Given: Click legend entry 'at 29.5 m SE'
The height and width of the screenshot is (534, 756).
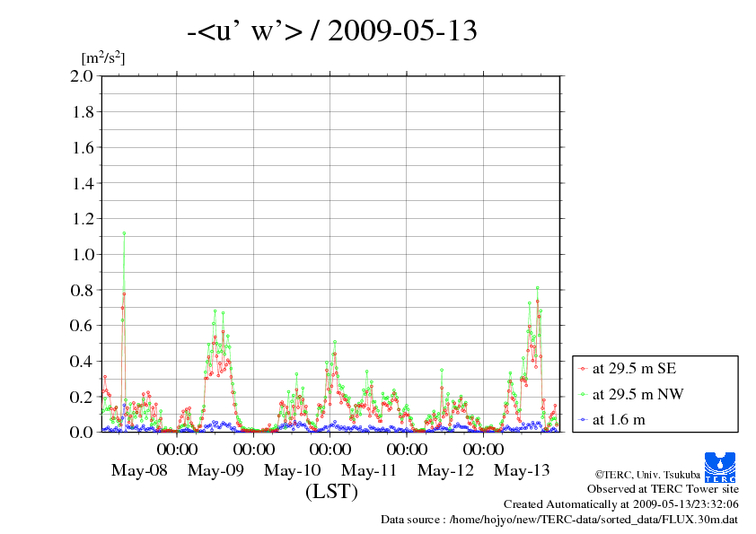Looking at the screenshot, I should [x=634, y=369].
